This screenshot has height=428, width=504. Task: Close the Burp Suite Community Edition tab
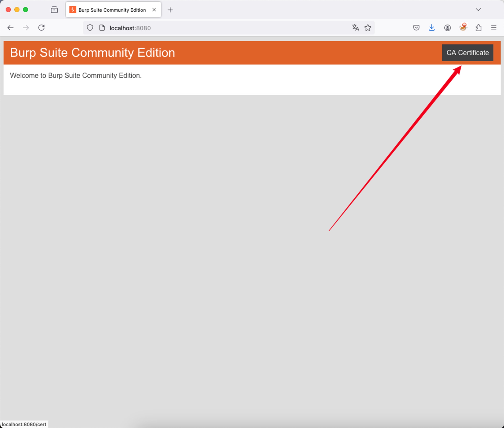[x=154, y=10]
